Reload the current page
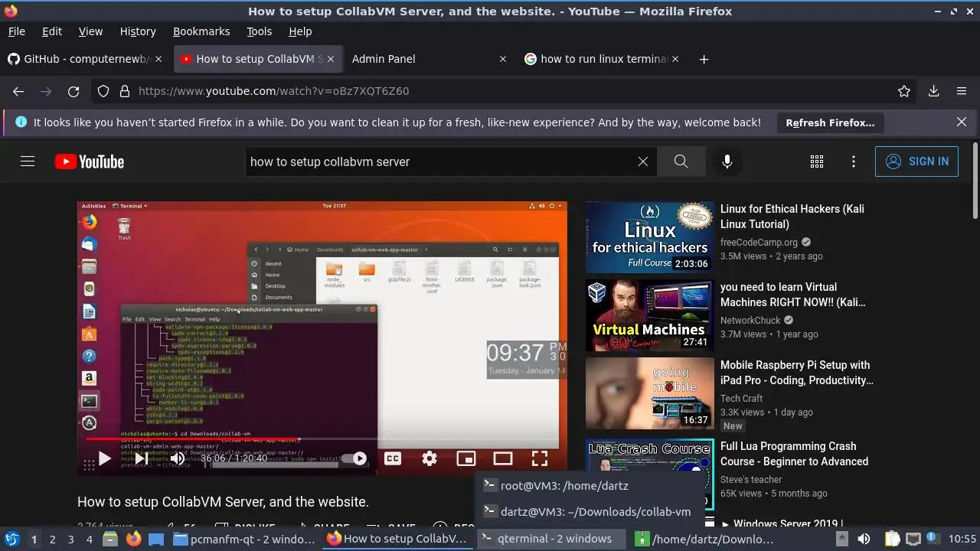This screenshot has height=551, width=980. pyautogui.click(x=73, y=91)
